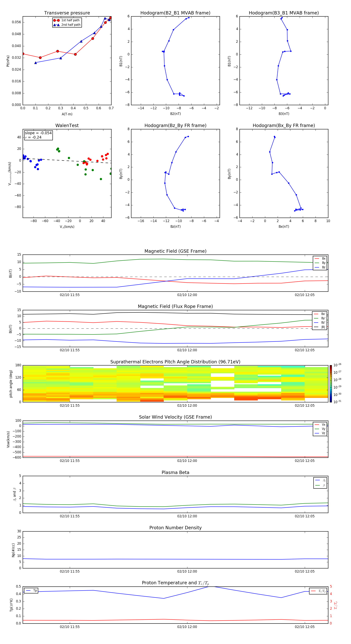351x644 pixels.
Task: Click the pitch angle distribution colorbar
Action: coord(331,383)
